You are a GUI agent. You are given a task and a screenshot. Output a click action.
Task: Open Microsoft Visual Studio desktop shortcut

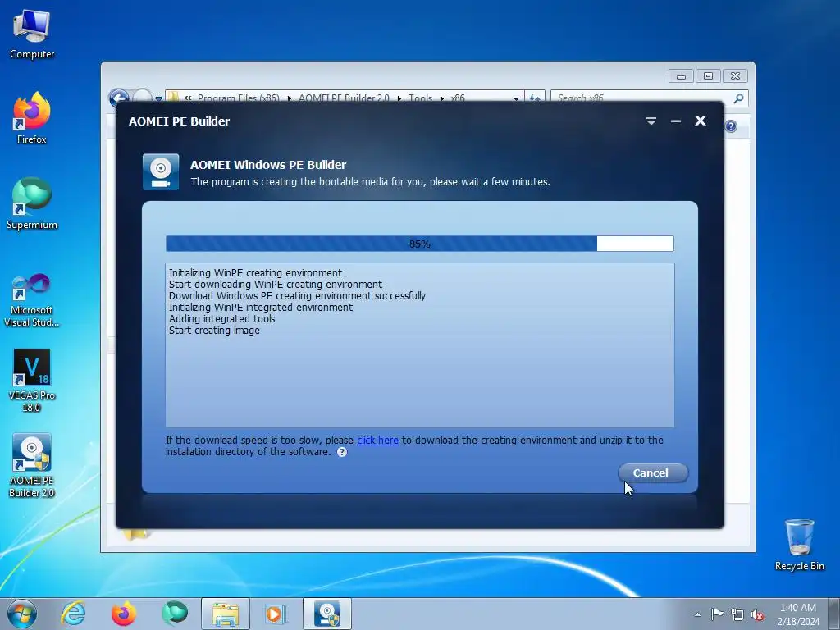(32, 300)
